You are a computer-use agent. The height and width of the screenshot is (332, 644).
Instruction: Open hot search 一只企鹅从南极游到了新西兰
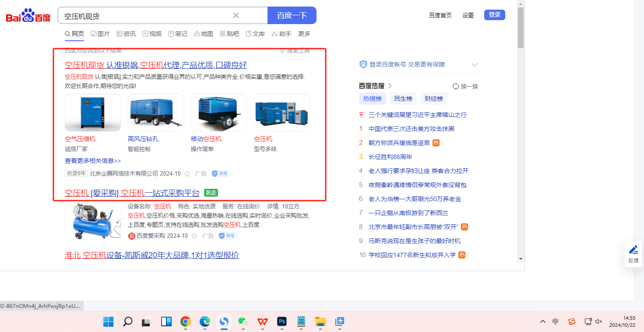pyautogui.click(x=408, y=213)
